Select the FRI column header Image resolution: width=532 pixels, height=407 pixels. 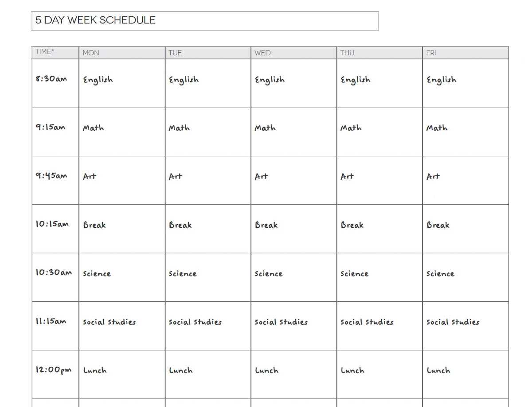pyautogui.click(x=465, y=53)
